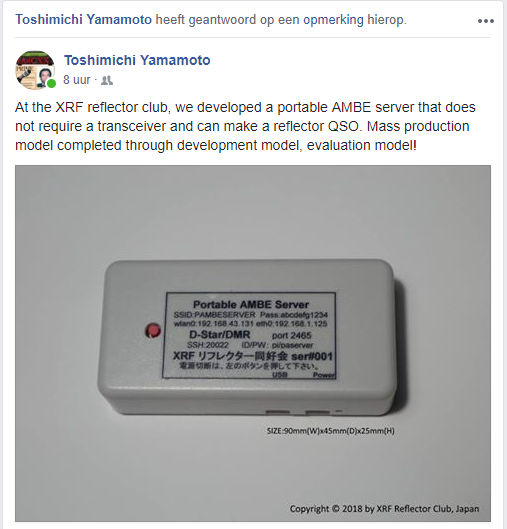Click the post text about XRF reflector club
507x529 pixels.
click(x=245, y=126)
